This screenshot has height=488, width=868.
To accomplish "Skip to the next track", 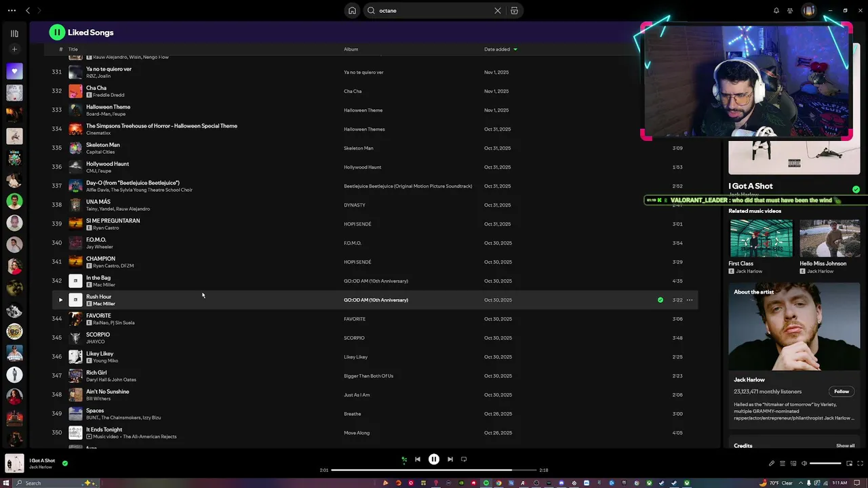I will [x=450, y=460].
